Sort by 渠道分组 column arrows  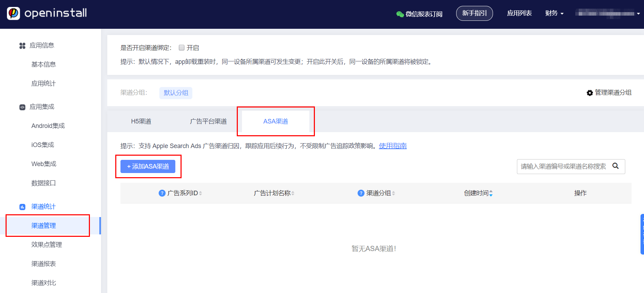393,193
